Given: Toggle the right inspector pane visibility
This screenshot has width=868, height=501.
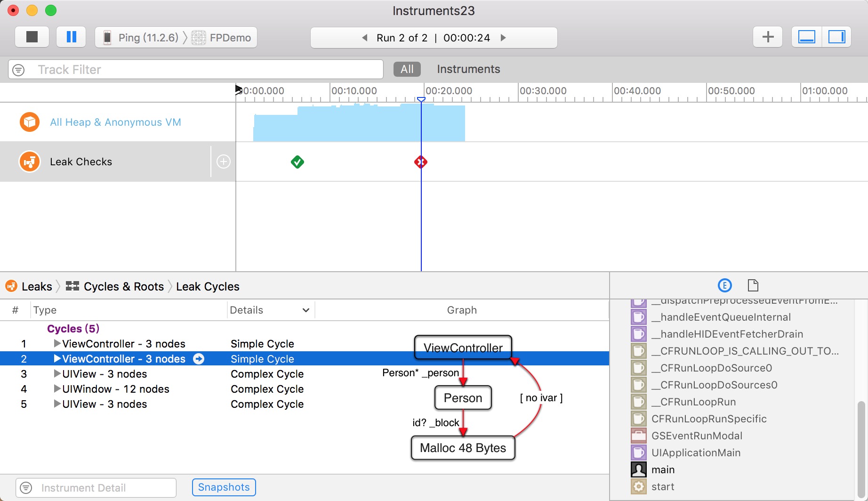Looking at the screenshot, I should [x=836, y=37].
